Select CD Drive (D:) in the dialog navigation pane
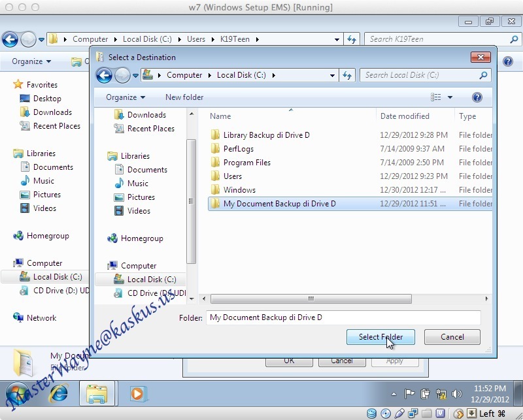This screenshot has width=523, height=420. [150, 293]
